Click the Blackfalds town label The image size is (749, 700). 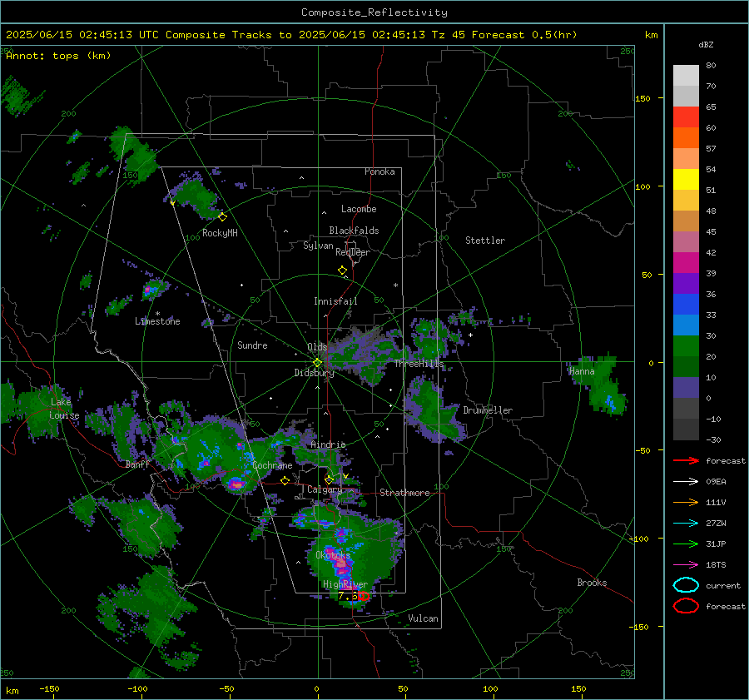pyautogui.click(x=354, y=231)
